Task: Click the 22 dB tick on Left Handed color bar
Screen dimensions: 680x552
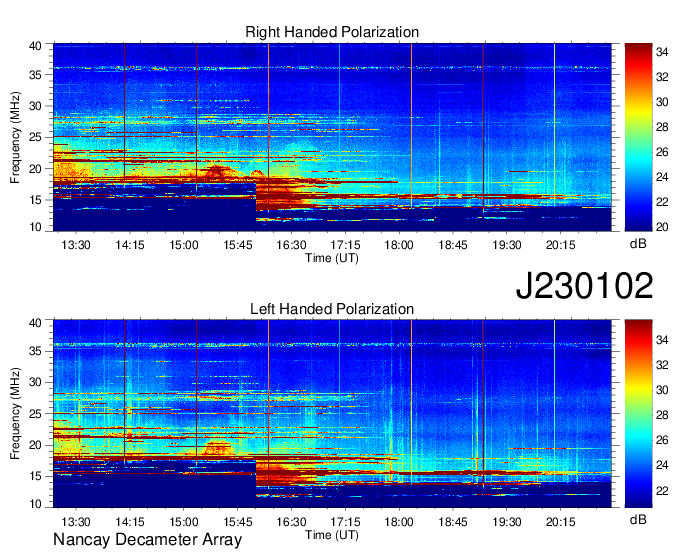Action: (662, 491)
